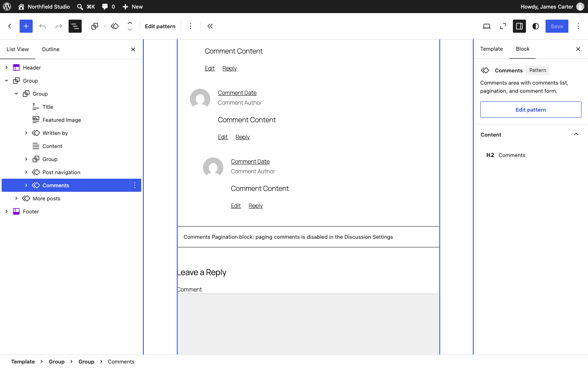This screenshot has width=588, height=368.
Task: Select parent Group block in toolbar
Action: (x=95, y=26)
